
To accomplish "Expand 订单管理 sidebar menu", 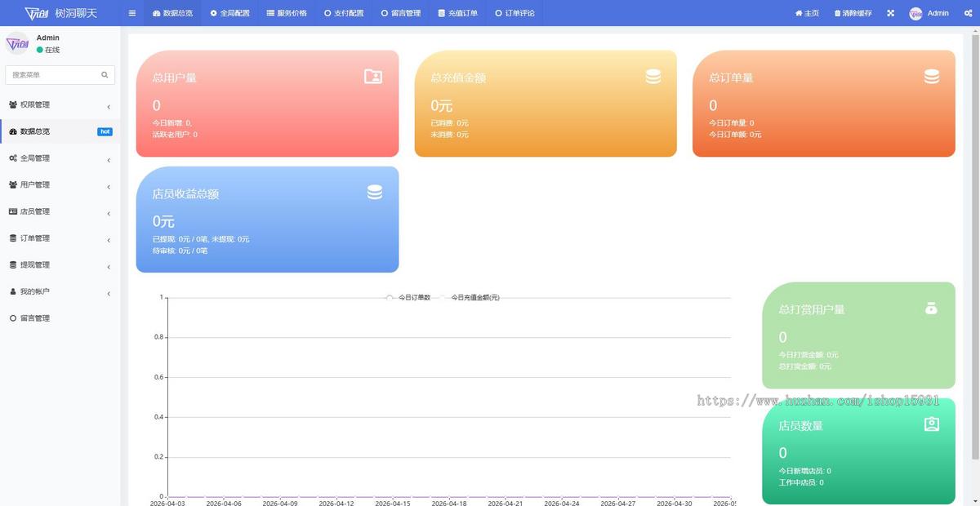I will pyautogui.click(x=60, y=238).
